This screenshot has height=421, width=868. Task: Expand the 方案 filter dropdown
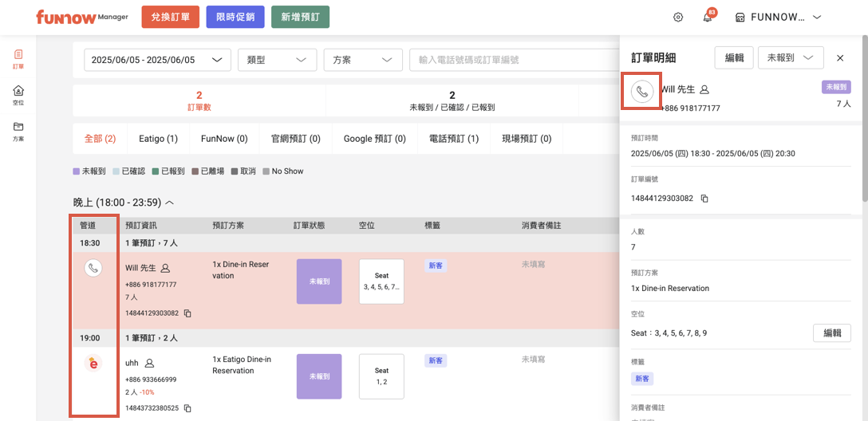coord(362,60)
